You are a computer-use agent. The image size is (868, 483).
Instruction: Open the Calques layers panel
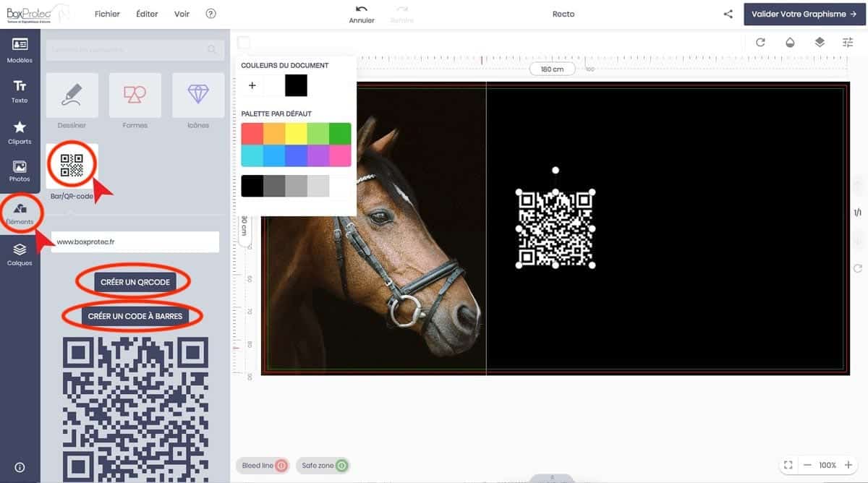pyautogui.click(x=20, y=254)
